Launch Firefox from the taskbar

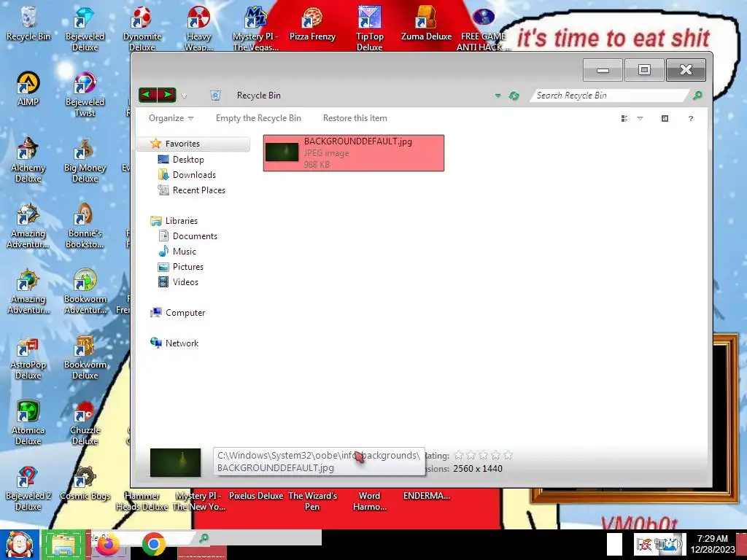108,545
